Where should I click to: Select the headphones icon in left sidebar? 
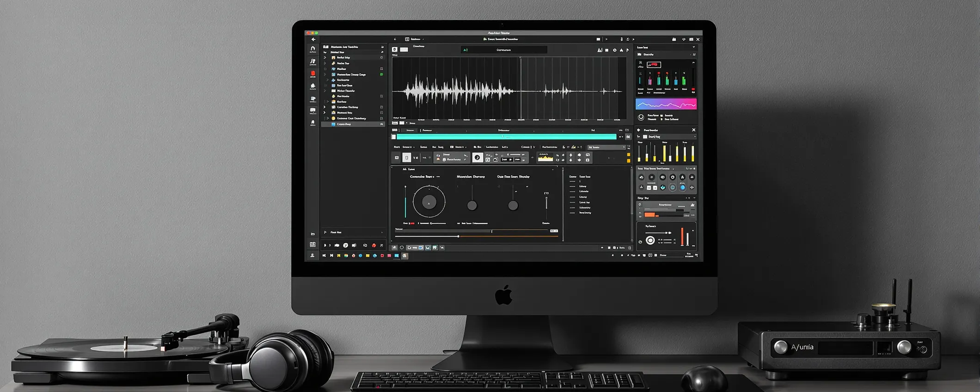pyautogui.click(x=313, y=49)
